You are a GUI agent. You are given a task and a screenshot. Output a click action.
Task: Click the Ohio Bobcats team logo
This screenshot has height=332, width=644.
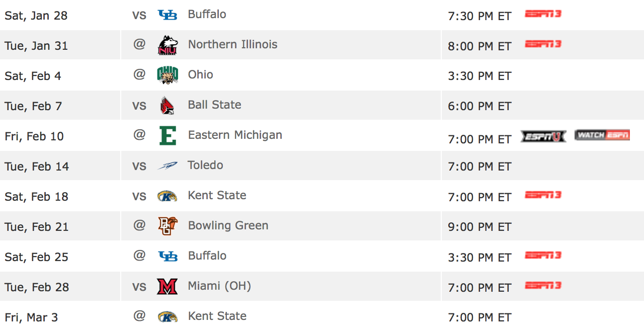click(x=168, y=75)
